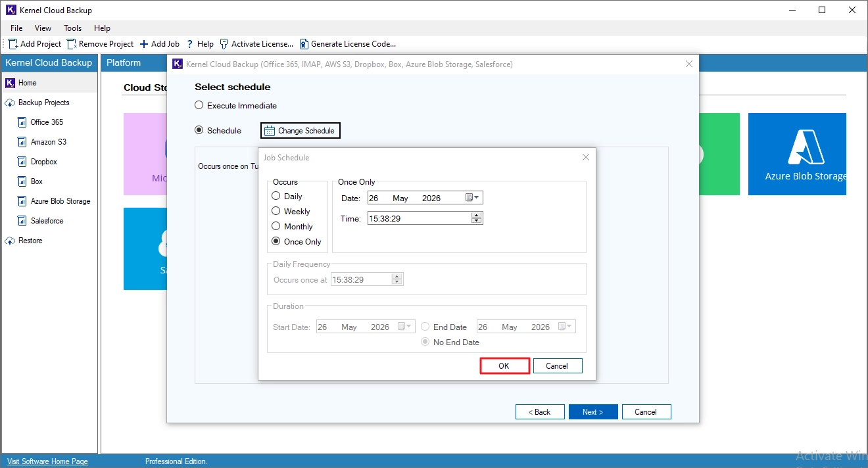The image size is (868, 468).
Task: Select Box in the sidebar tree
Action: pyautogui.click(x=37, y=181)
